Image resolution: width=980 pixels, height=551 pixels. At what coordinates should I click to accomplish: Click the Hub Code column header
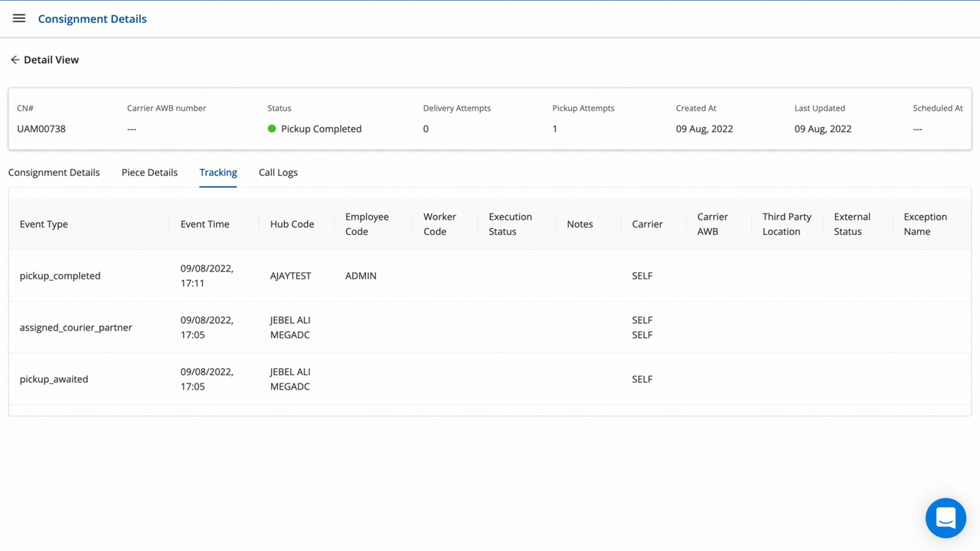[x=292, y=224]
